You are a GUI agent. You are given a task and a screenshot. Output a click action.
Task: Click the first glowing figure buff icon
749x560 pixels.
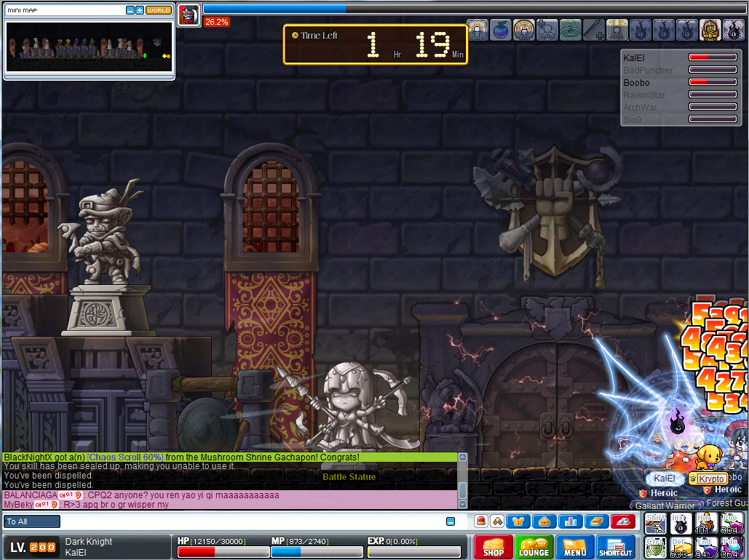click(477, 30)
